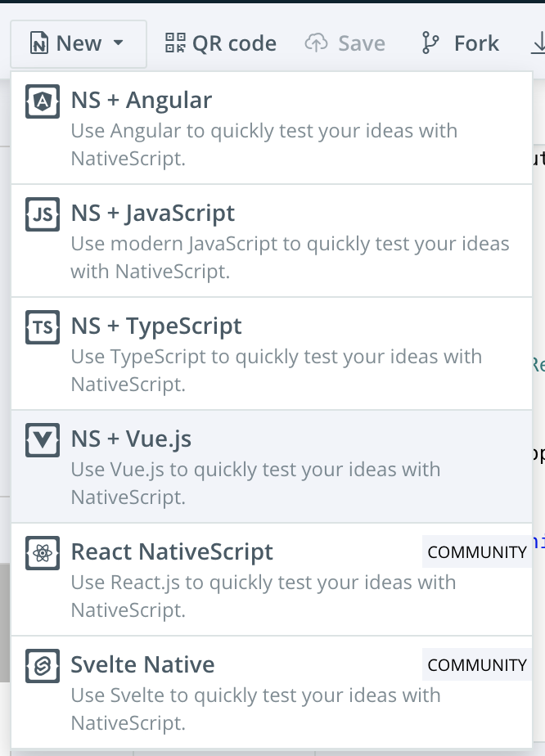Viewport: 545px width, 756px height.
Task: Click the New document icon
Action: pyautogui.click(x=39, y=43)
